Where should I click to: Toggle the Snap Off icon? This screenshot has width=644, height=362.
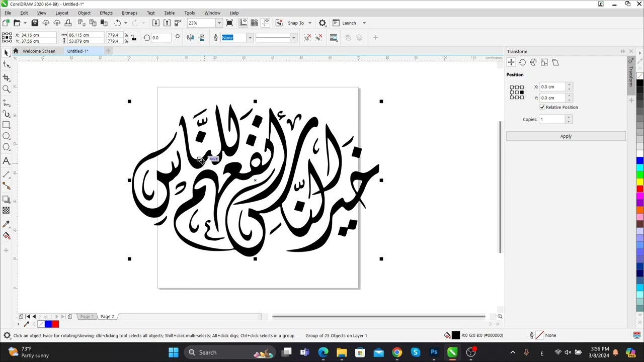[279, 23]
